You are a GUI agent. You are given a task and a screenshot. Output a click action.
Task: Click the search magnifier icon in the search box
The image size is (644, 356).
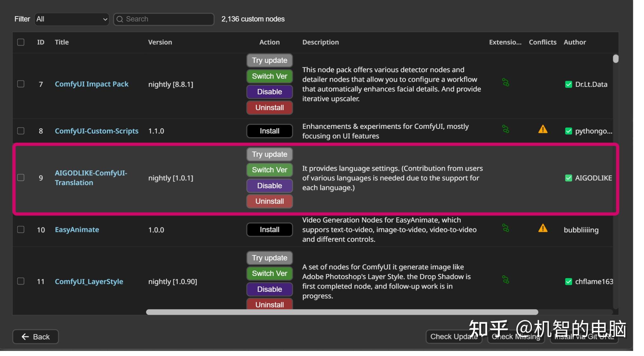(120, 19)
